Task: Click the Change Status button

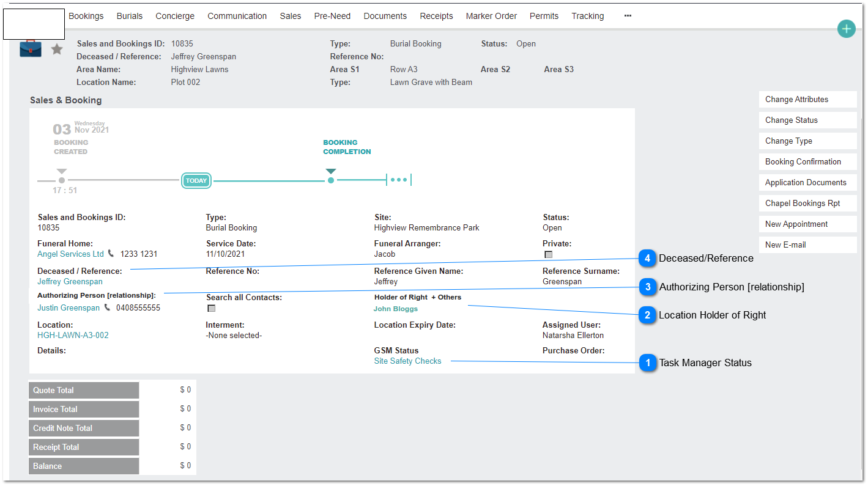Action: (x=807, y=120)
